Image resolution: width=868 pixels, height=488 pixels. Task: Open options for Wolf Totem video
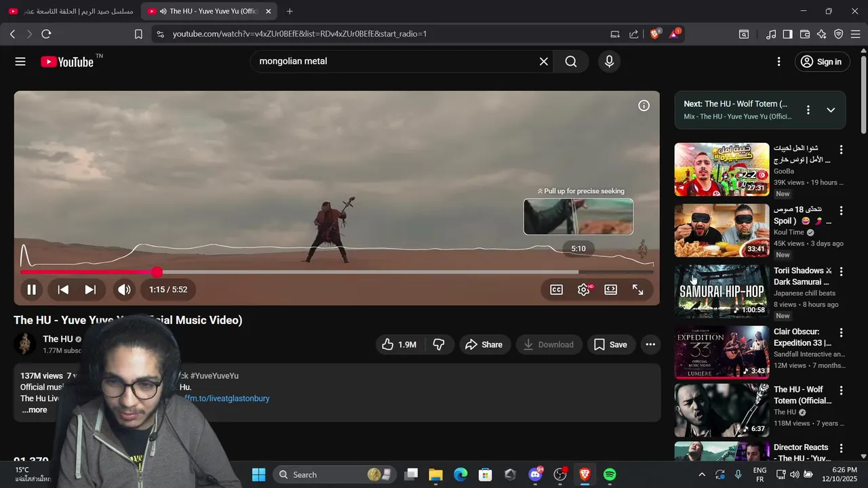click(x=841, y=390)
